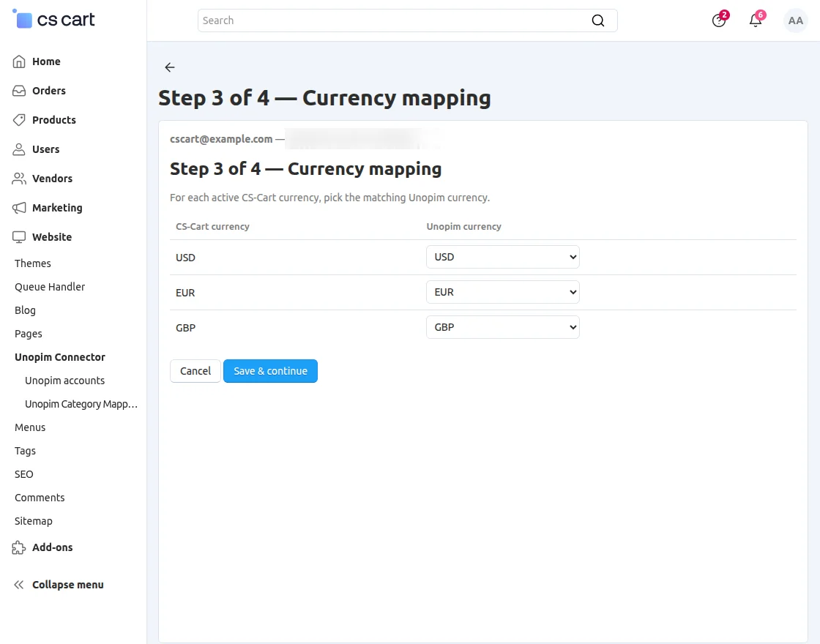Open the Products menu
Screen dimensions: 820x644
pyautogui.click(x=54, y=120)
